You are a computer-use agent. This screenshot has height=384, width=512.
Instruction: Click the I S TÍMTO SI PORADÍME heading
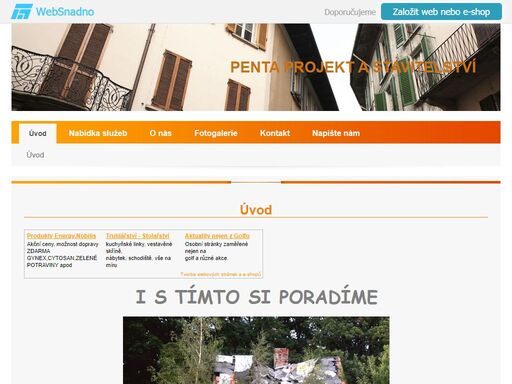(x=256, y=297)
